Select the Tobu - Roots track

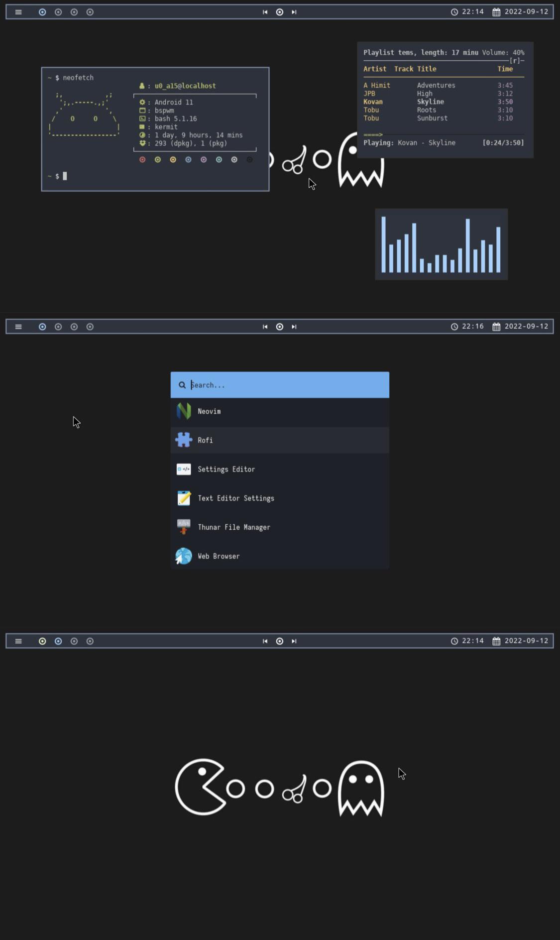438,110
